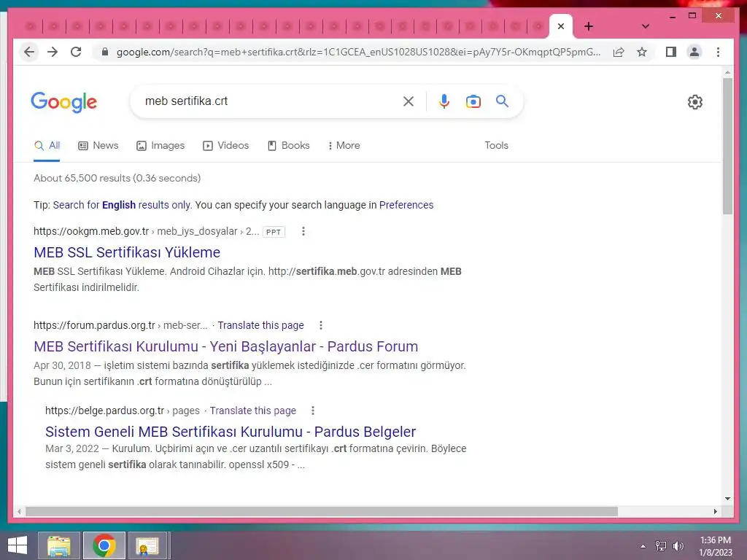This screenshot has width=747, height=560.
Task: Select the Chrome taskbar icon
Action: pos(104,545)
